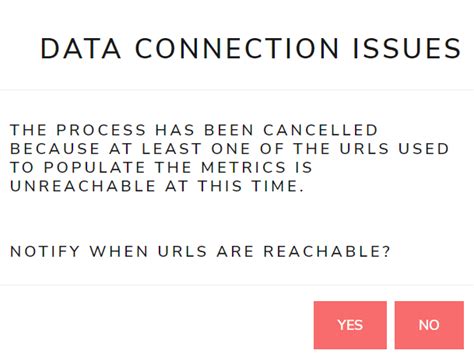
Task: Click the word DATA in title
Action: click(81, 49)
